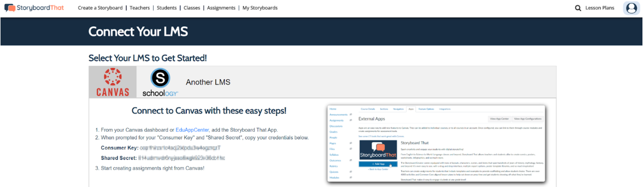Click the Connect Your LMS heading

[x=138, y=32]
